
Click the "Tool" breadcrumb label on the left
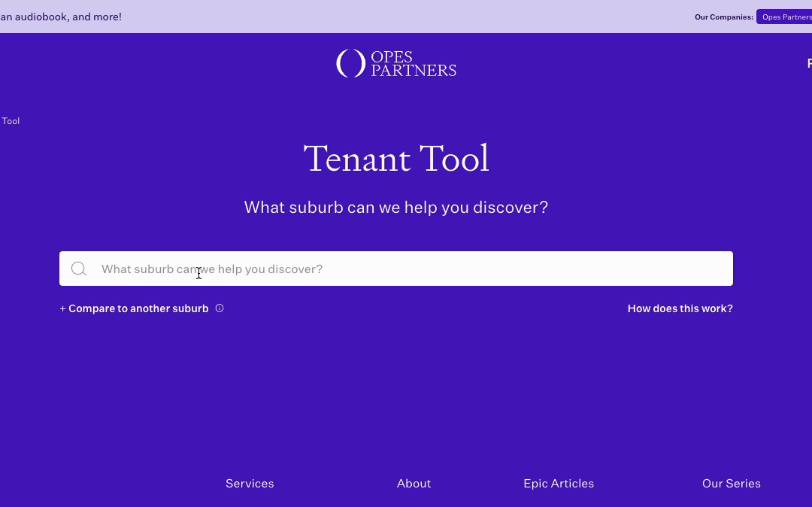11,120
